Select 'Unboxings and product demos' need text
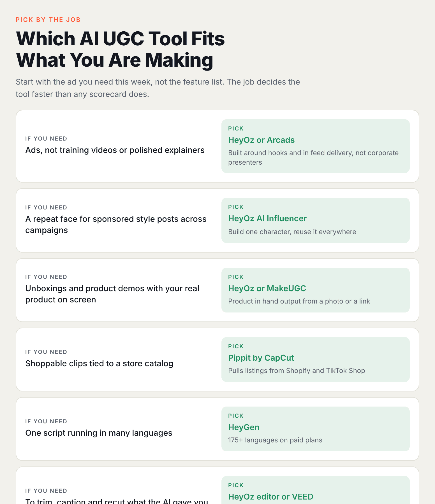 pos(112,294)
